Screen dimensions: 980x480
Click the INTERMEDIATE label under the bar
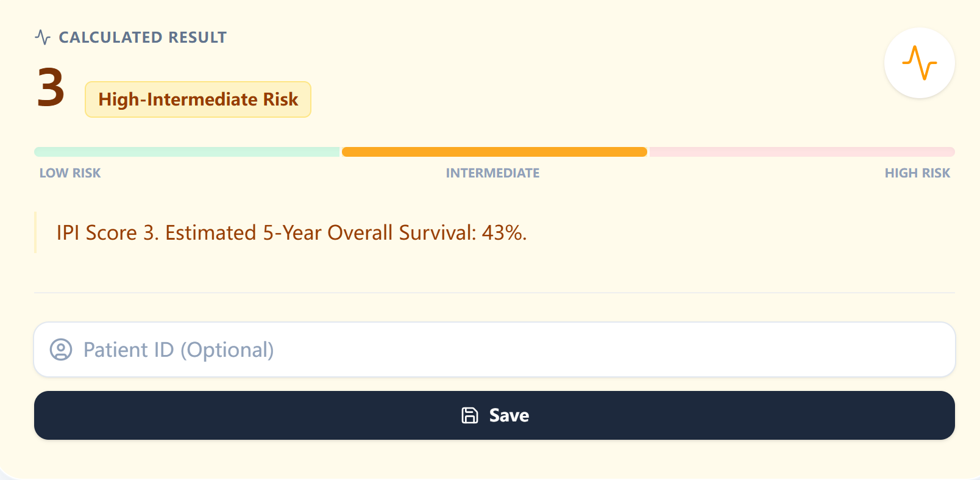click(492, 173)
